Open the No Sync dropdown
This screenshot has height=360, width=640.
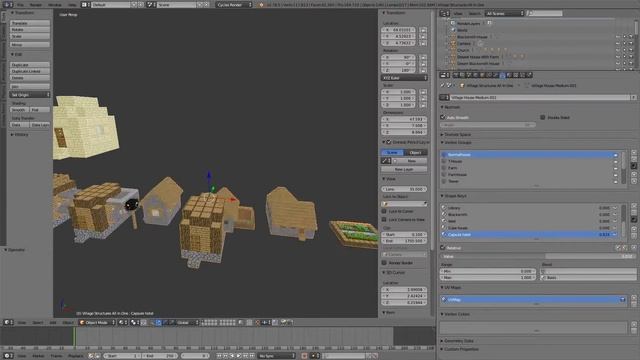[x=276, y=356]
